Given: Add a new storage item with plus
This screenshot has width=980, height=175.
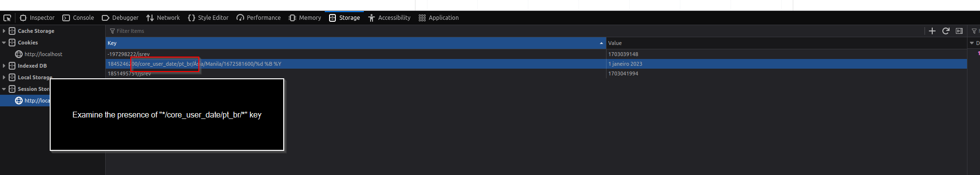Looking at the screenshot, I should (x=932, y=31).
